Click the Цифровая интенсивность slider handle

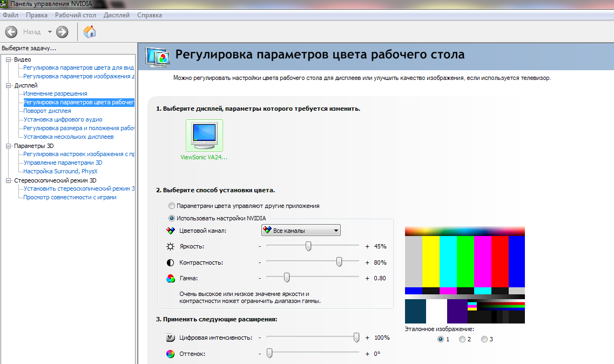click(x=356, y=338)
